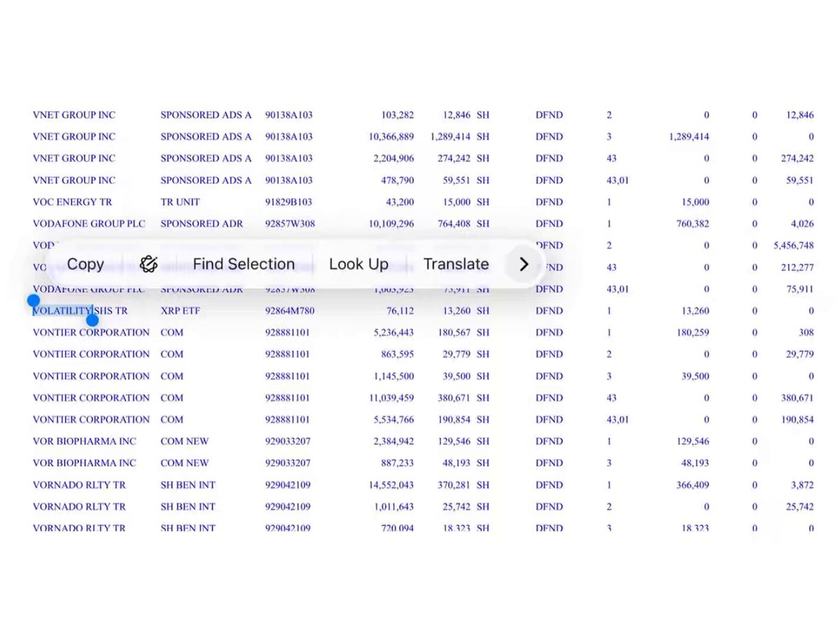Screen dimensions: 840x636
Task: Click the figure 212,277
Action: tap(797, 268)
